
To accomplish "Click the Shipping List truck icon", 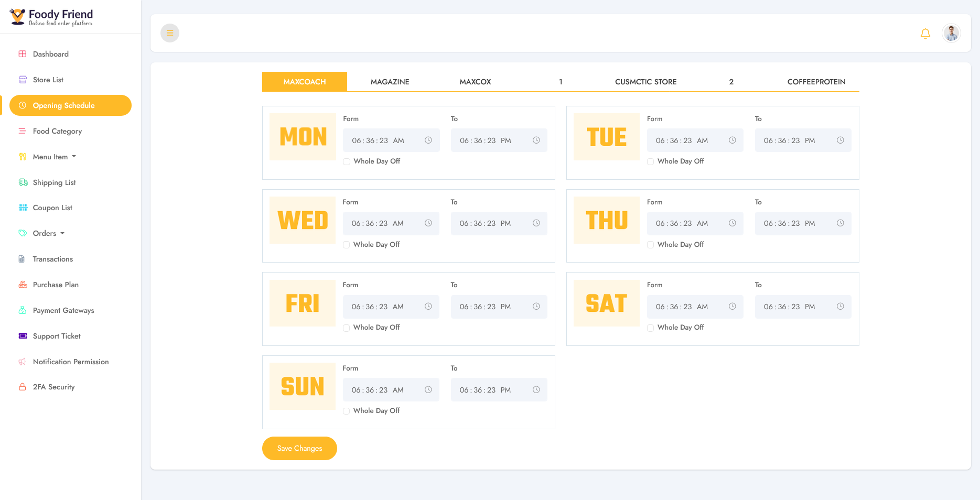I will click(23, 182).
